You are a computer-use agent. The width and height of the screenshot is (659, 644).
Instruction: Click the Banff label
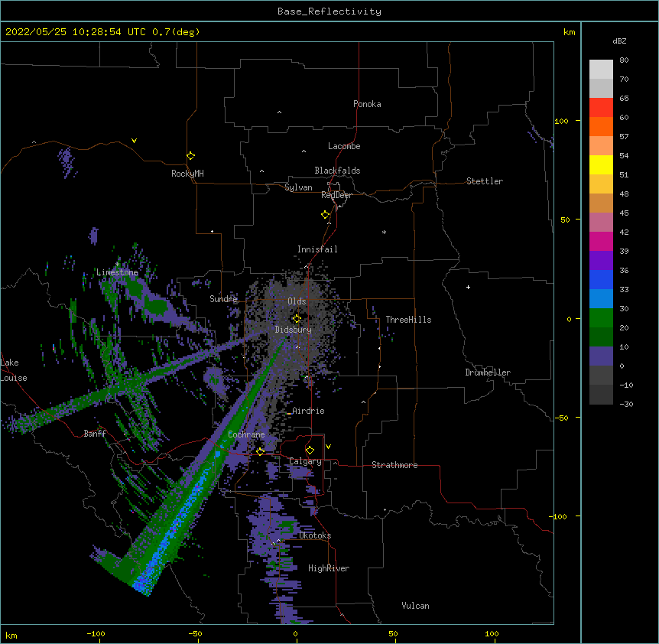coord(95,434)
